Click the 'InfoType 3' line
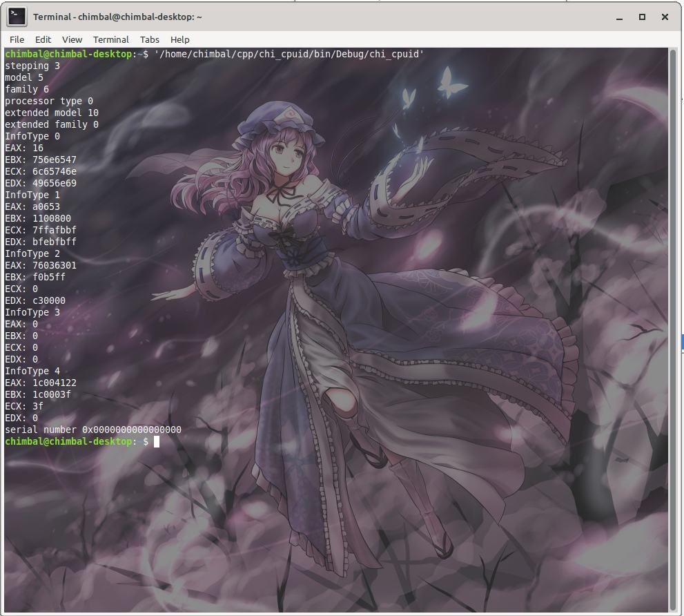The width and height of the screenshot is (684, 616). pos(32,313)
